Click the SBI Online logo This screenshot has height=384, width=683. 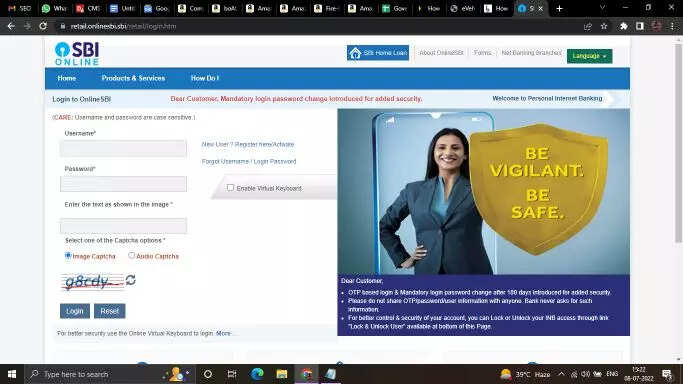pos(77,54)
